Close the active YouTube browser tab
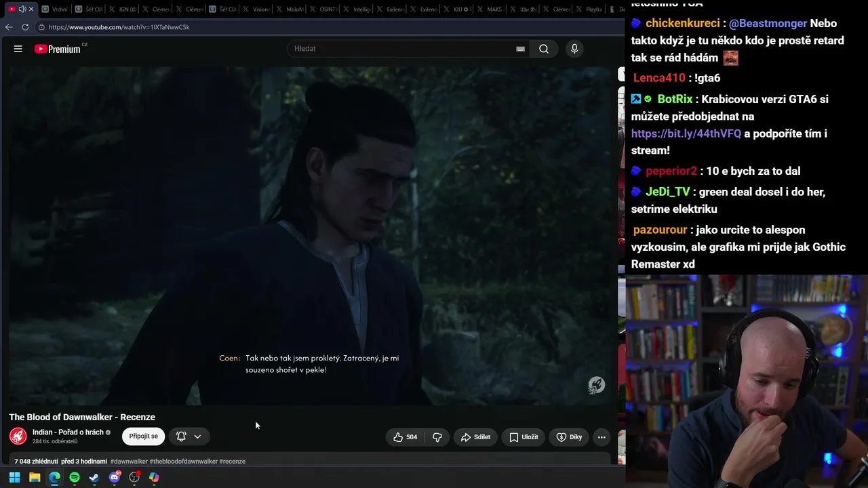 (x=31, y=9)
